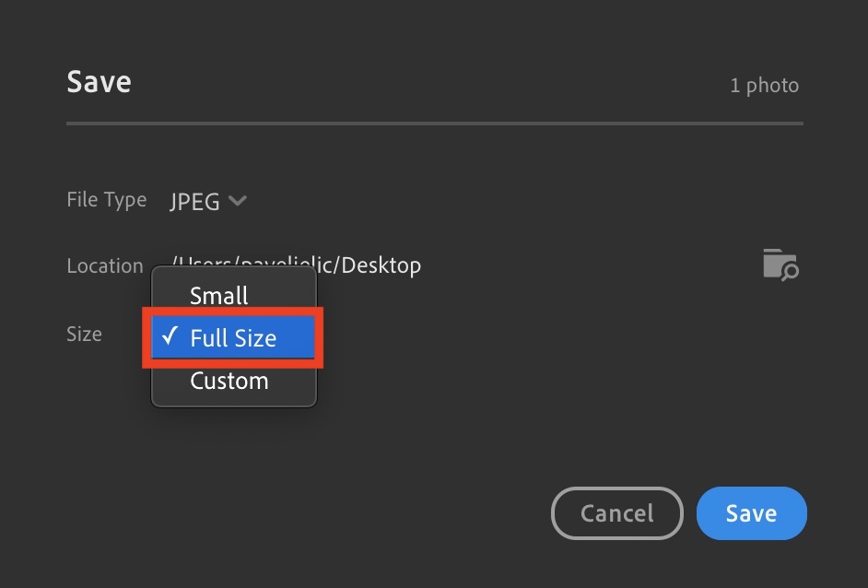Click the red outline around Full Size

233,311
